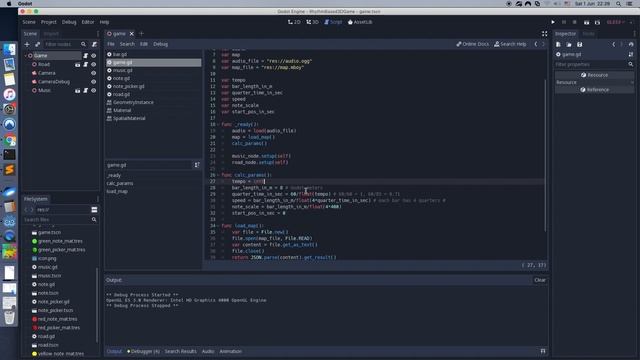This screenshot has width=640, height=360.
Task: Pause the running scene
Action: (x=564, y=22)
